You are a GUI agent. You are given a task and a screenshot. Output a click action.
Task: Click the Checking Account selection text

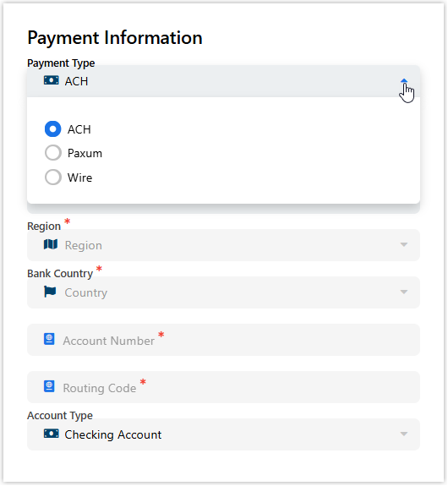113,434
